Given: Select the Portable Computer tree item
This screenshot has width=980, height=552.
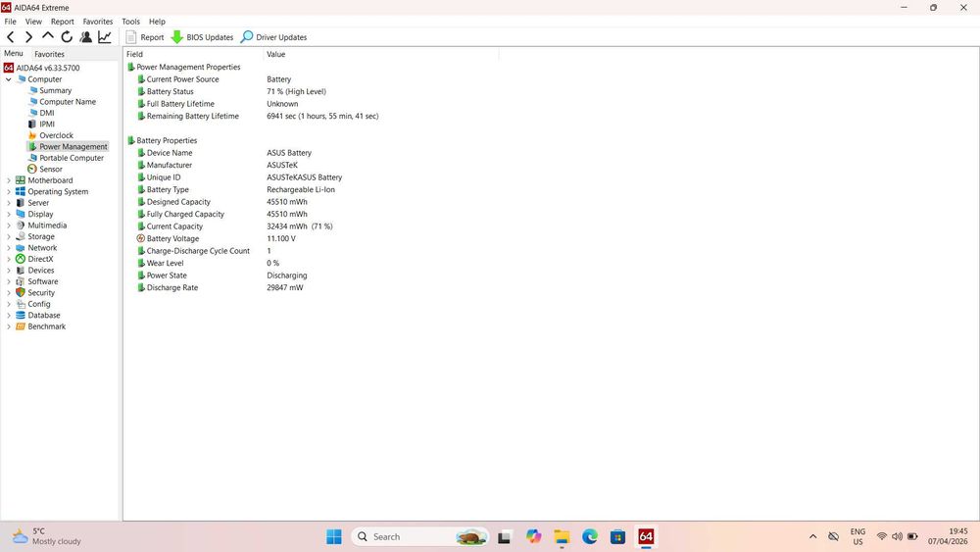Looking at the screenshot, I should pos(66,158).
